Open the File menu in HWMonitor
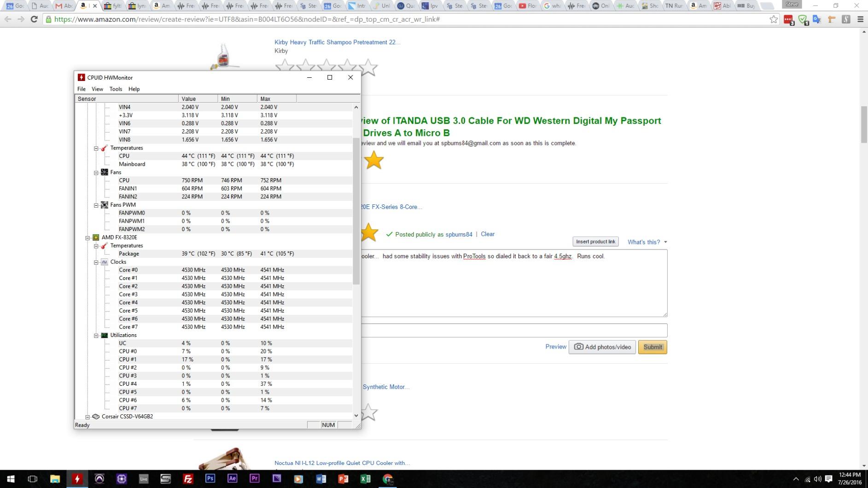Image resolution: width=868 pixels, height=488 pixels. tap(82, 89)
